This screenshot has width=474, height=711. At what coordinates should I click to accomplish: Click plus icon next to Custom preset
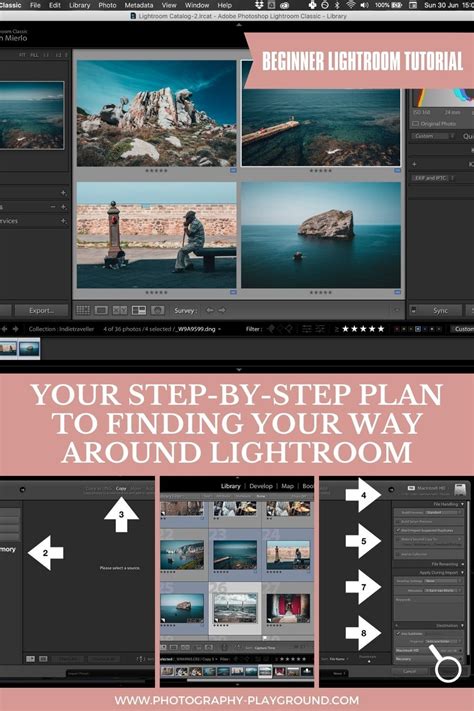pyautogui.click(x=414, y=164)
